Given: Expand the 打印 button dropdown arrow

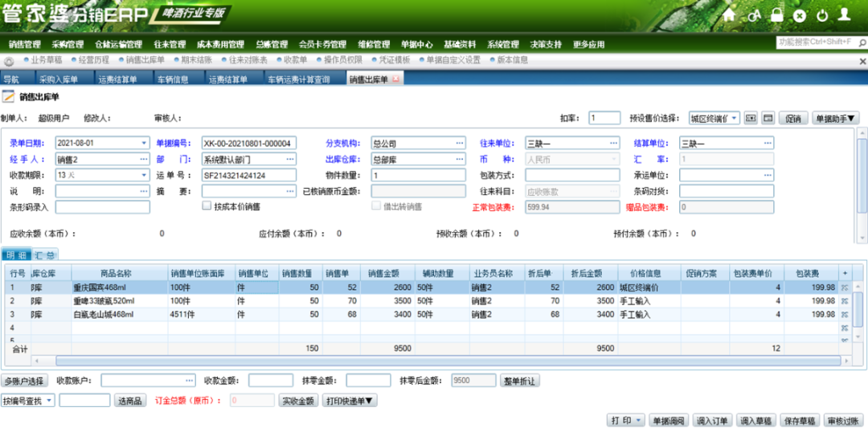Looking at the screenshot, I should click(639, 420).
